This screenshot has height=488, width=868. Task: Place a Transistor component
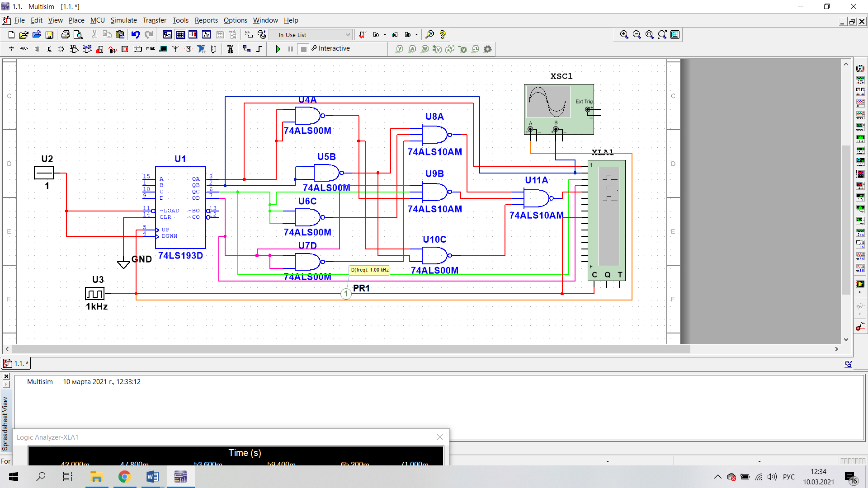pos(49,49)
